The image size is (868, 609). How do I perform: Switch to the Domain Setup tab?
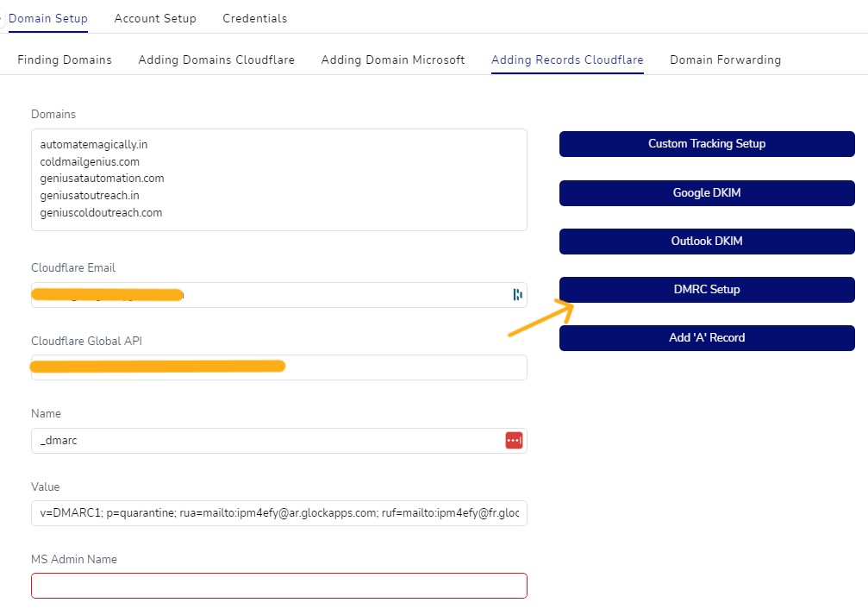point(48,18)
